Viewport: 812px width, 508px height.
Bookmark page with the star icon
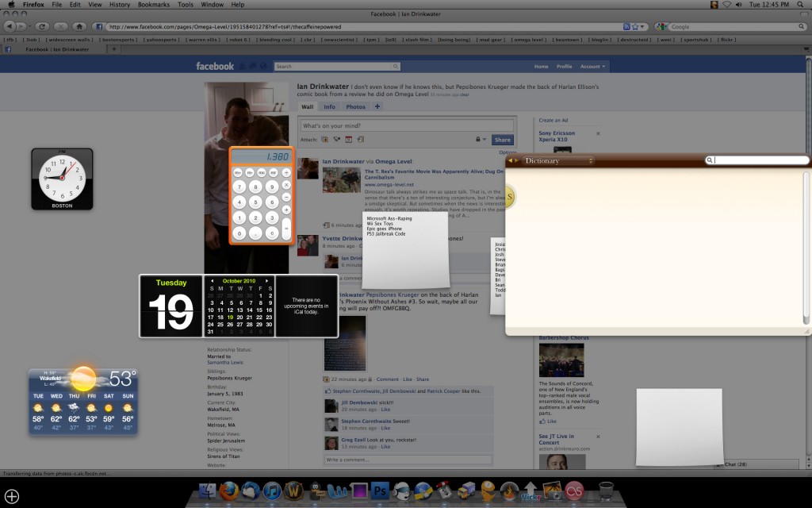635,26
